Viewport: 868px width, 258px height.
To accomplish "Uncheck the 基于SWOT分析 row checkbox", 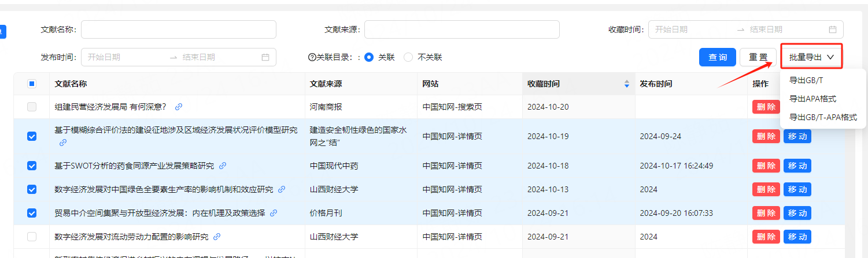I will point(32,166).
